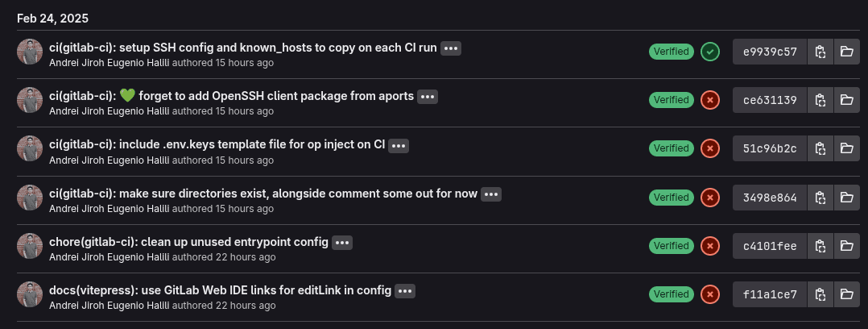Click author avatar on the docs(vitepress) commit
Image resolution: width=868 pixels, height=329 pixels.
point(30,294)
